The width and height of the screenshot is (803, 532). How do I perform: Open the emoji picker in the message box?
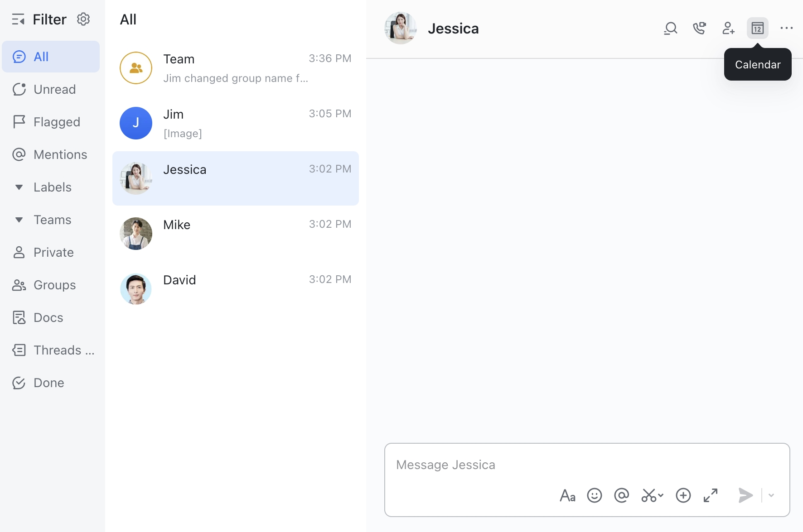coord(594,495)
